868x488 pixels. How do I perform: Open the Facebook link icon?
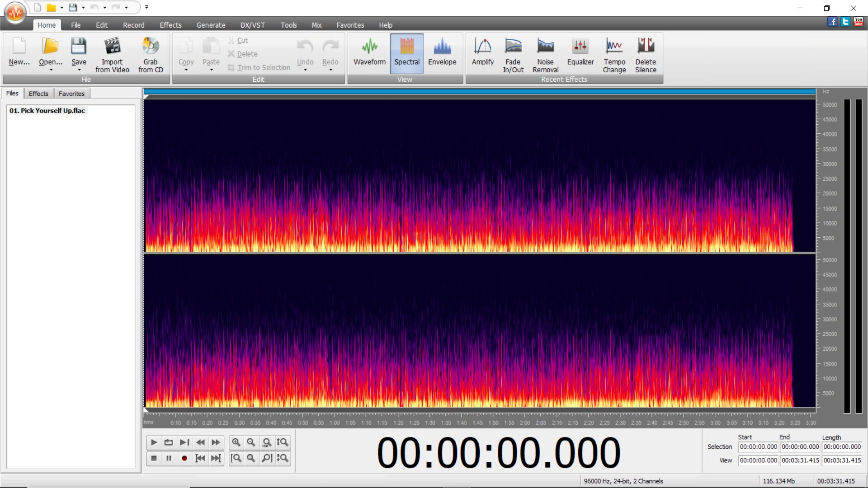(x=832, y=22)
